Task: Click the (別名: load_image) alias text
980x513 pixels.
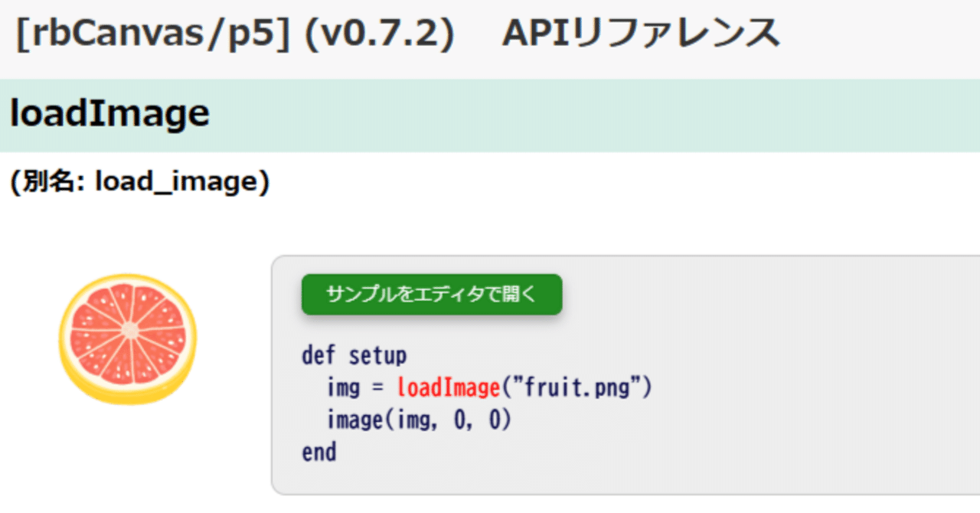Action: 140,182
